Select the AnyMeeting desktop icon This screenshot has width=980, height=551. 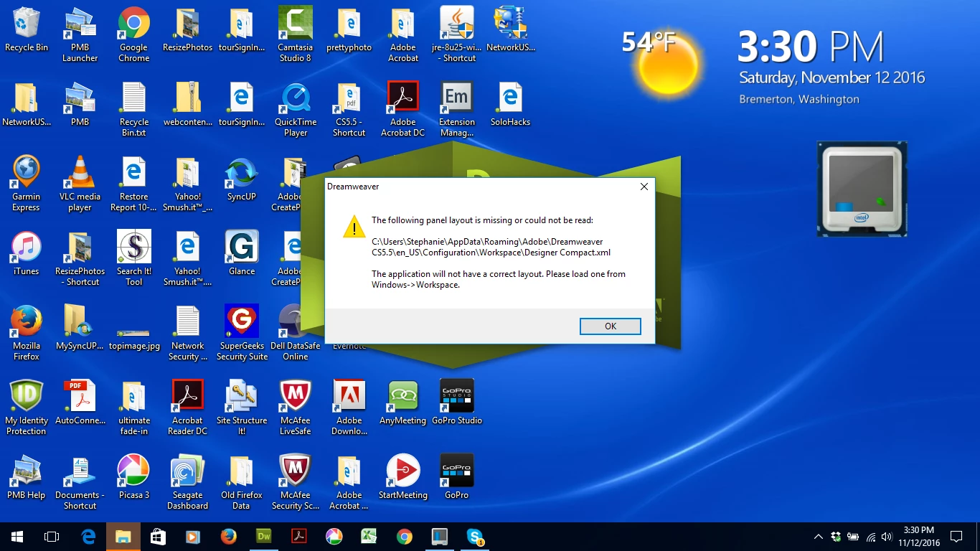coord(402,403)
